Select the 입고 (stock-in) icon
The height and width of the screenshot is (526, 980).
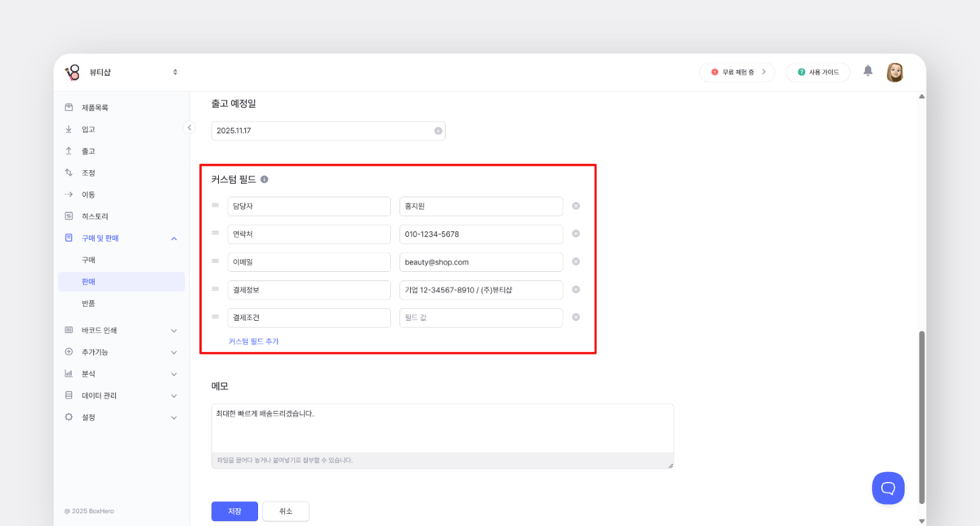coord(68,128)
